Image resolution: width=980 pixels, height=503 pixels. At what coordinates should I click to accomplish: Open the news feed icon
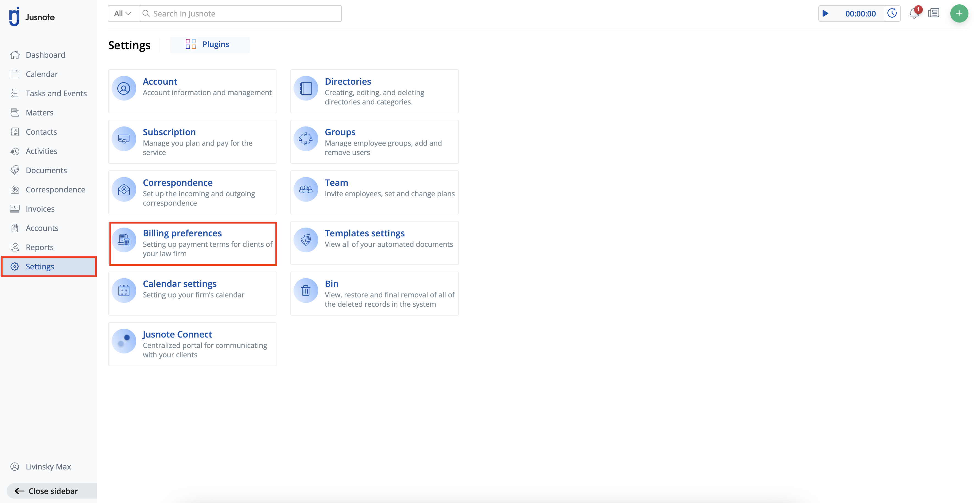[x=934, y=13]
